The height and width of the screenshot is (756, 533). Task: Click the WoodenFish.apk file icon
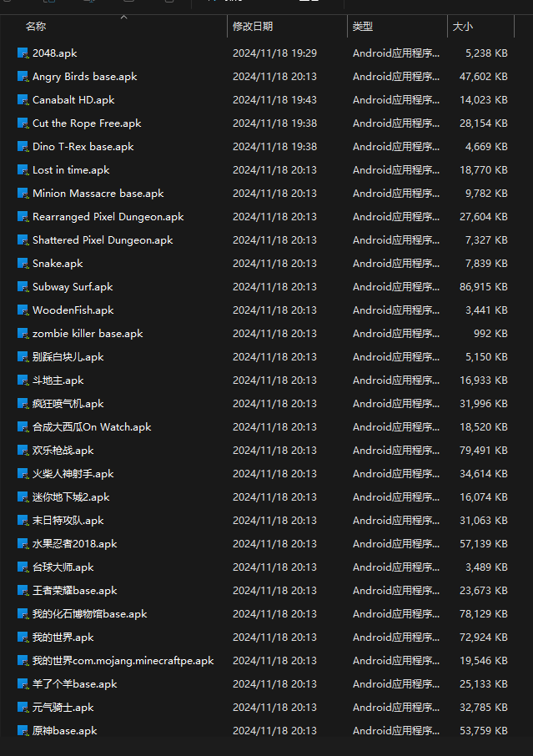[x=23, y=310]
